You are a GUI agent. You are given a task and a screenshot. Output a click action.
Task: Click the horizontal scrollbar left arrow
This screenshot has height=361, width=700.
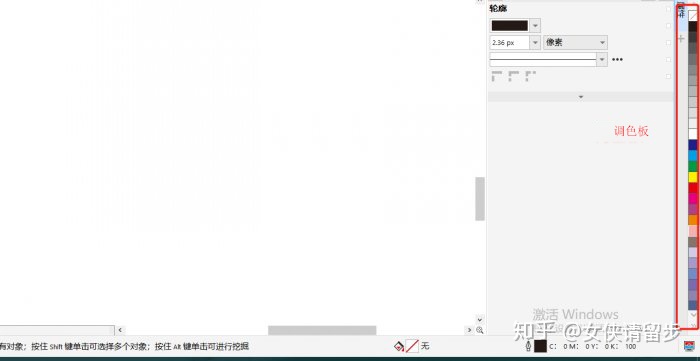120,330
